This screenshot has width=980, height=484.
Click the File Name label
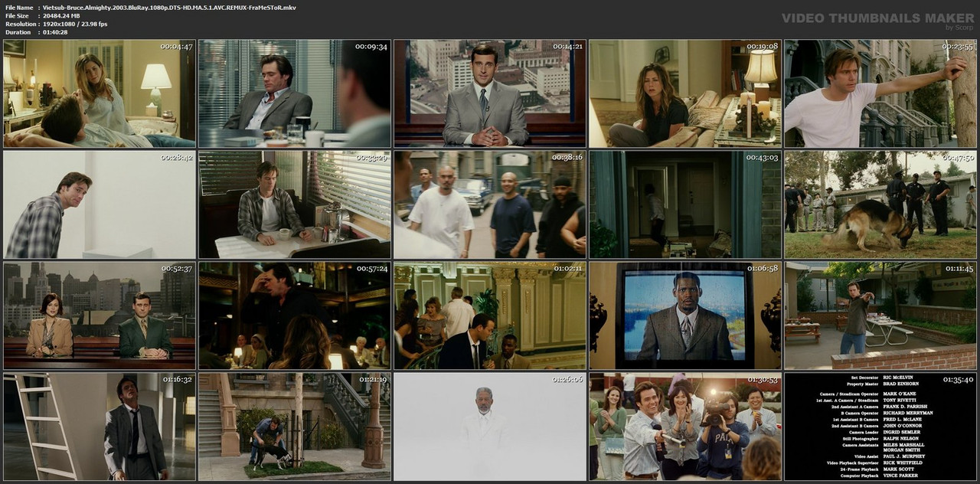(x=19, y=7)
